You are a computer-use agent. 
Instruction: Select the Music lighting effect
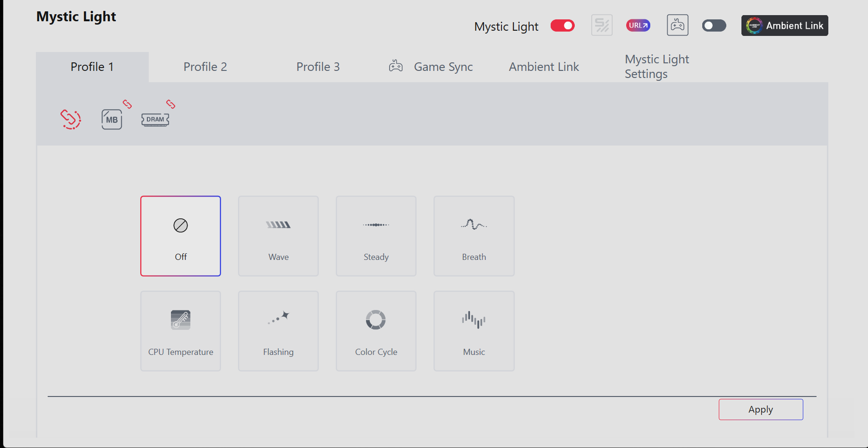click(x=474, y=331)
